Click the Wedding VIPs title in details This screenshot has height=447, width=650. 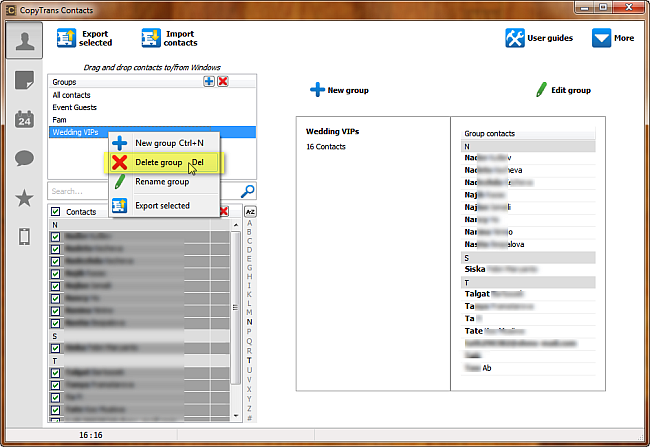pos(332,131)
